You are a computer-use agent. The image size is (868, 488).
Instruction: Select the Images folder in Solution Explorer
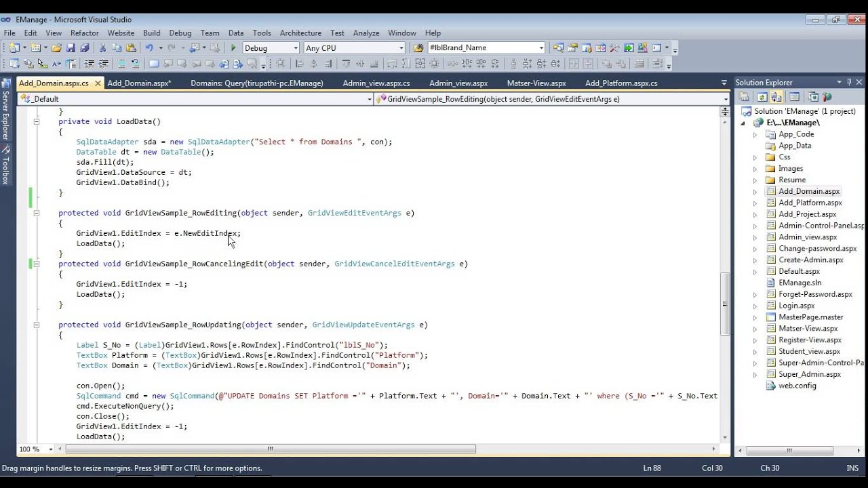click(x=791, y=169)
